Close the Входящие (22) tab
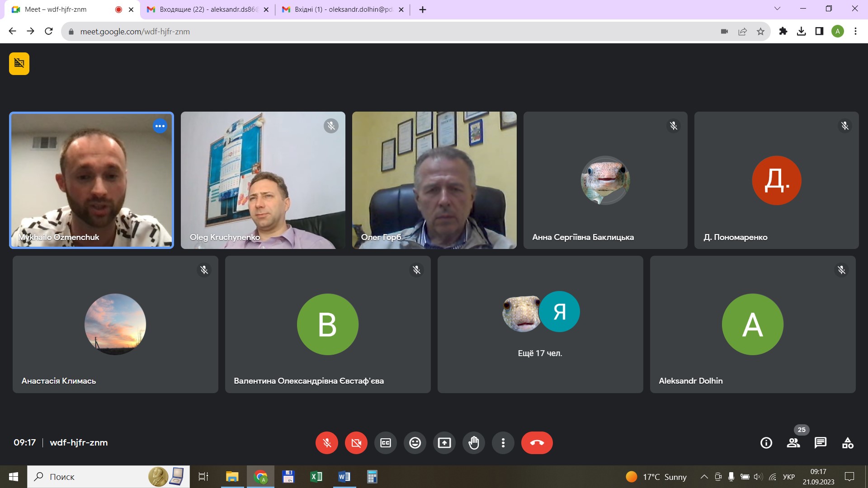This screenshot has width=868, height=488. coord(266,9)
